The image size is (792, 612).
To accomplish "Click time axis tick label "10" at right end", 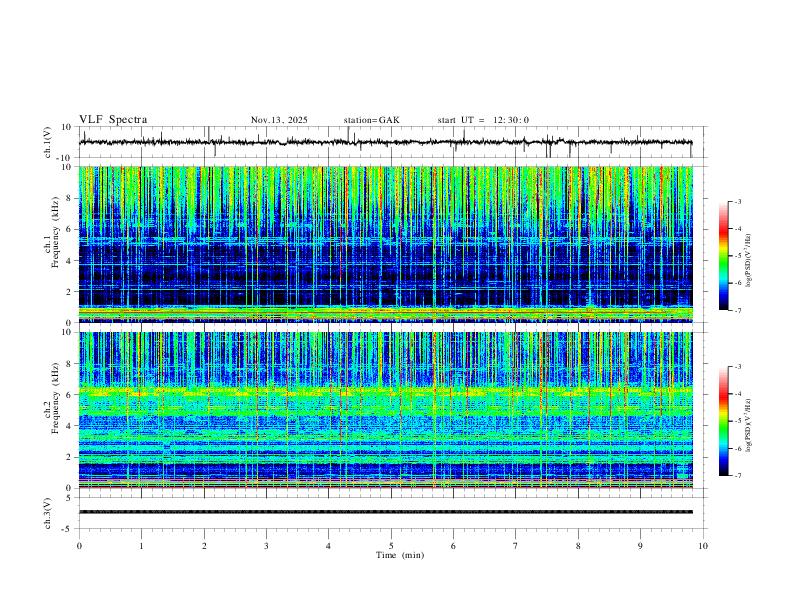I will [x=703, y=546].
